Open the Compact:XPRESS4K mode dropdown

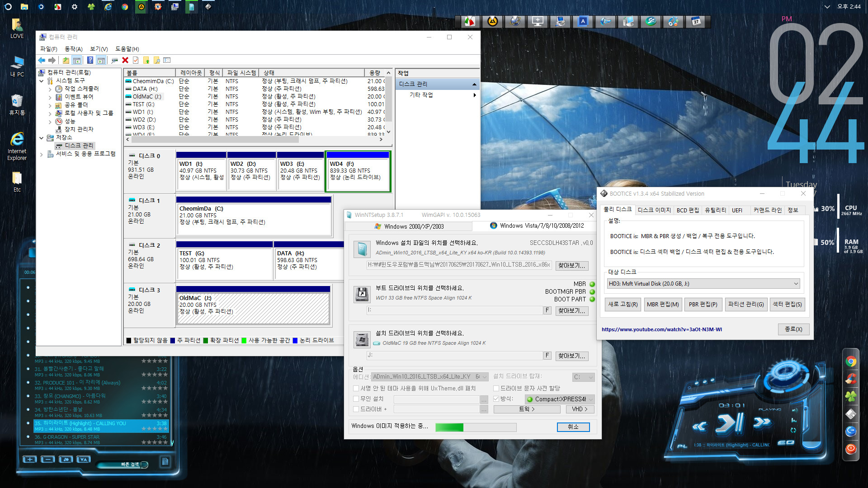pos(560,399)
